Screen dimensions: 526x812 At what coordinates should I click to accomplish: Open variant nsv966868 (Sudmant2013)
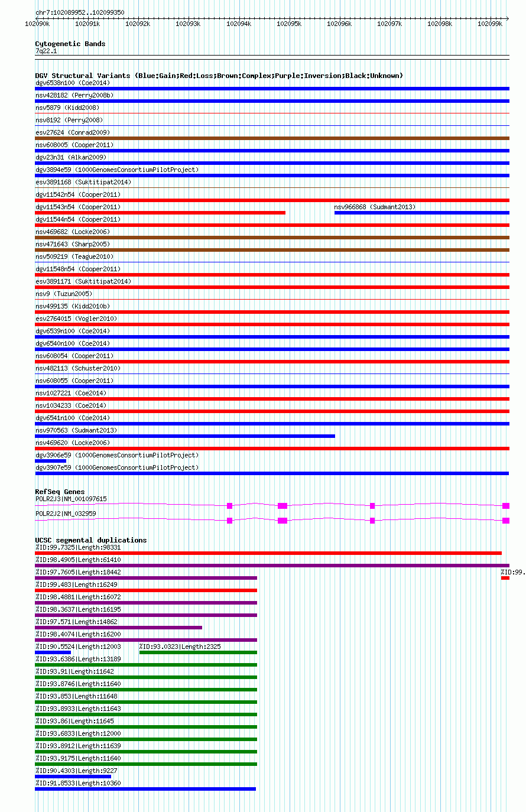(375, 207)
